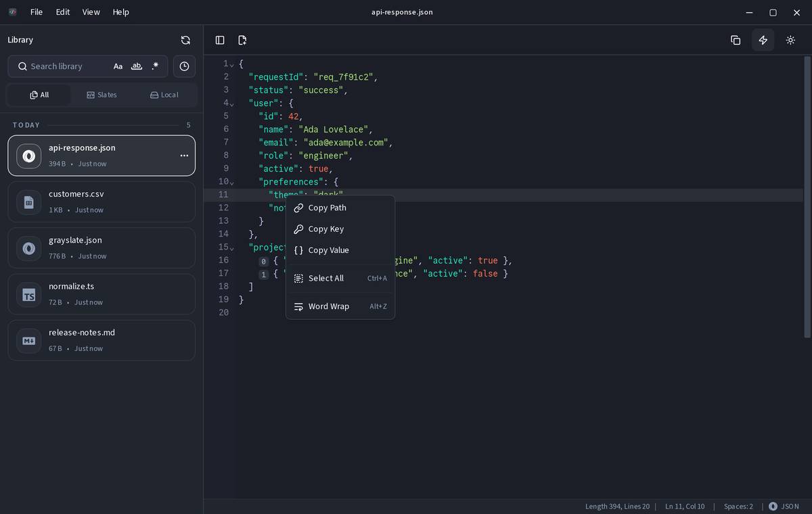Screen dimensions: 812x514
Task: Click the Copy Value braces icon
Action: (x=298, y=250)
